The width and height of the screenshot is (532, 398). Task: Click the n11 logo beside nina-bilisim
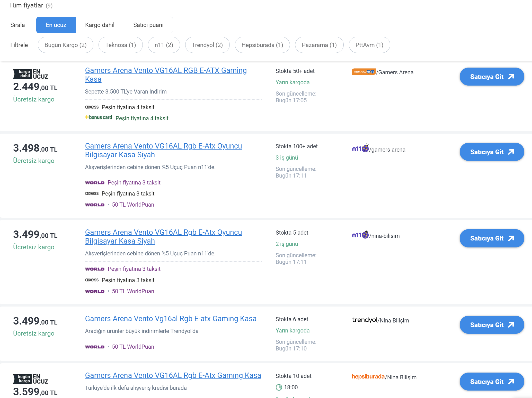[x=360, y=235]
